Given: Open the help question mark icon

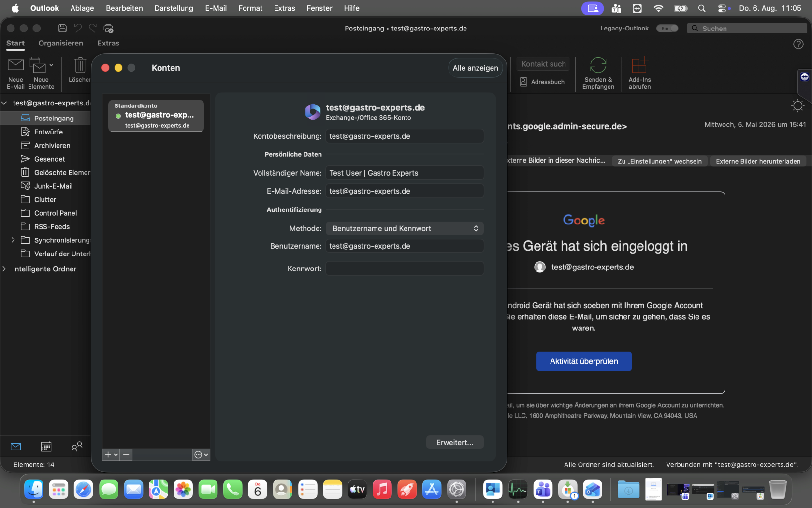Looking at the screenshot, I should [x=798, y=44].
